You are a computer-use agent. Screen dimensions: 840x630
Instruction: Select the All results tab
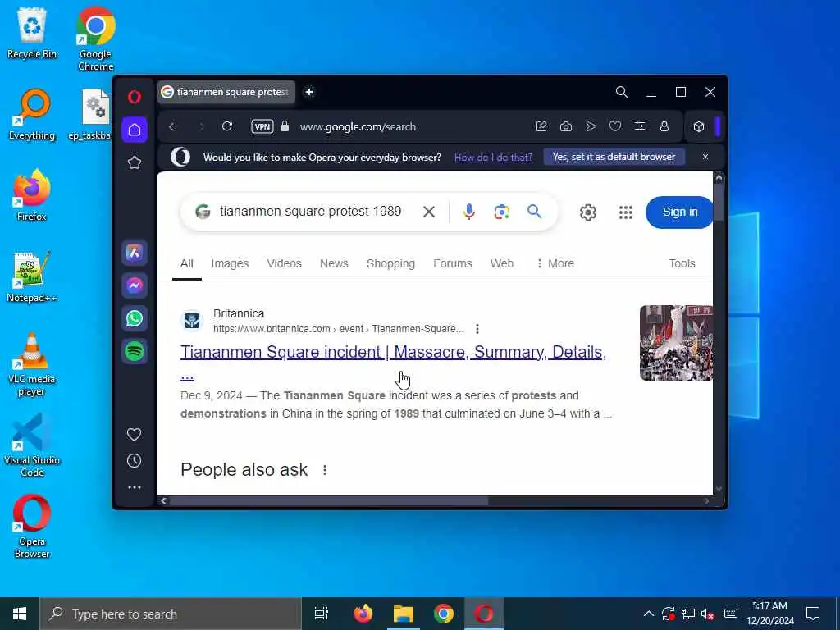coord(186,263)
